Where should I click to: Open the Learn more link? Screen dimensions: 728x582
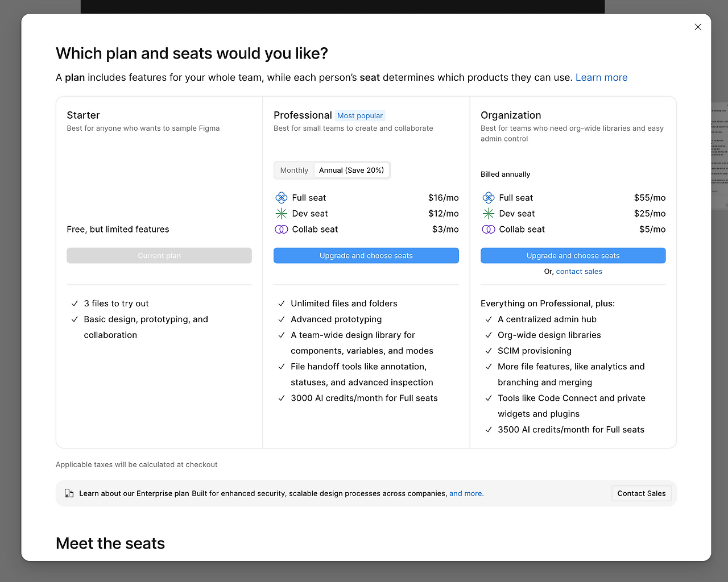tap(601, 78)
